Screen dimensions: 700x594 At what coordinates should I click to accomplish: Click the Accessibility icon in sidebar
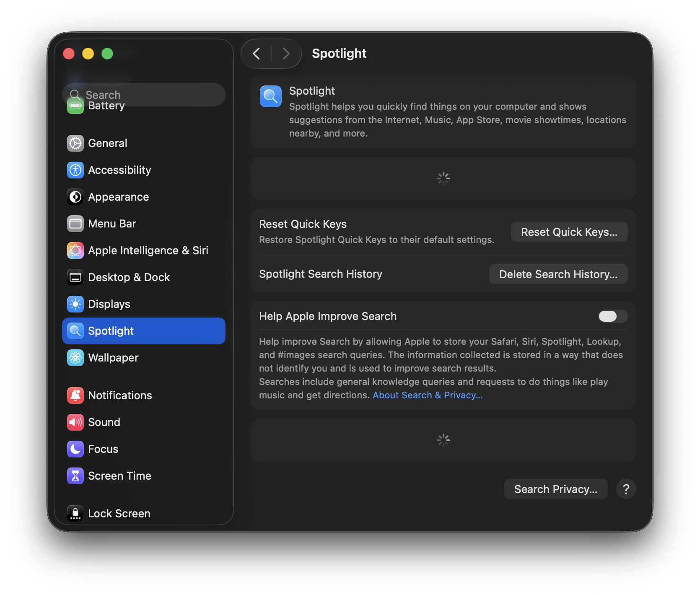(75, 170)
